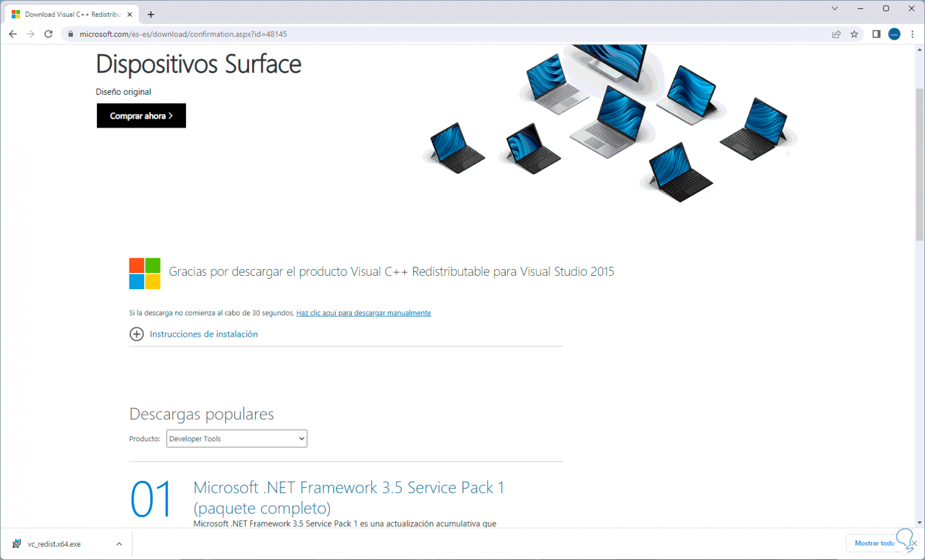Open the browser side panel
Screen dimensions: 925x560
[876, 34]
